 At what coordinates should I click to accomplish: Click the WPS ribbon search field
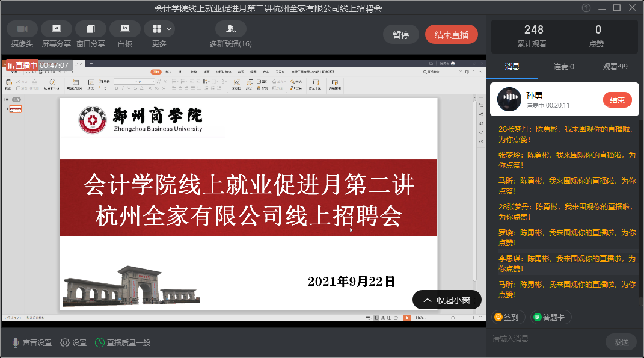click(x=432, y=72)
